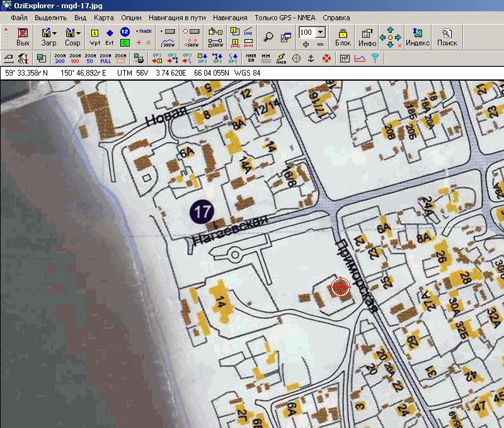Set zoom to ZOOM 200
Image resolution: width=504 pixels, height=428 pixels.
coord(60,59)
